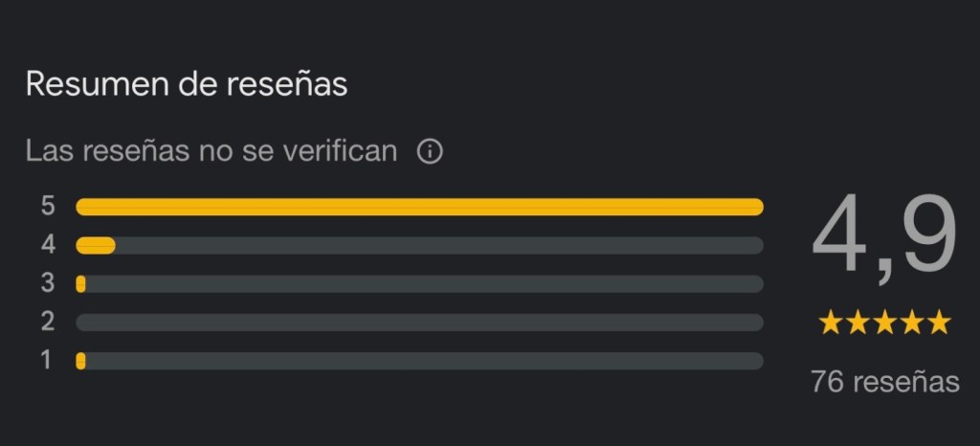Viewport: 980px width, 446px height.
Task: Select the 5-star rating bar
Action: tap(419, 207)
